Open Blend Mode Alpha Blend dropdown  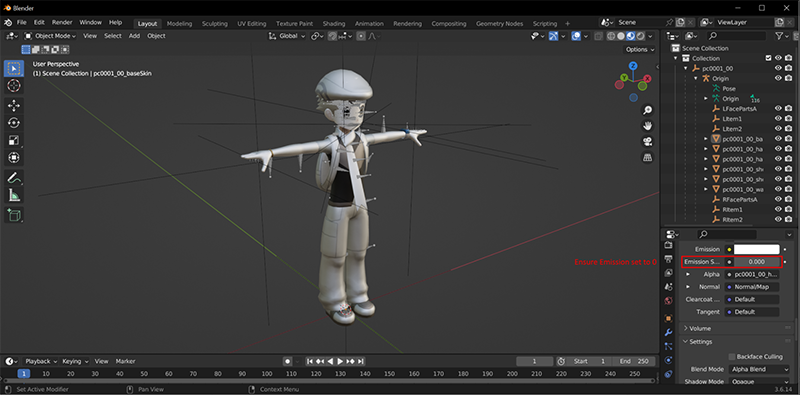760,369
